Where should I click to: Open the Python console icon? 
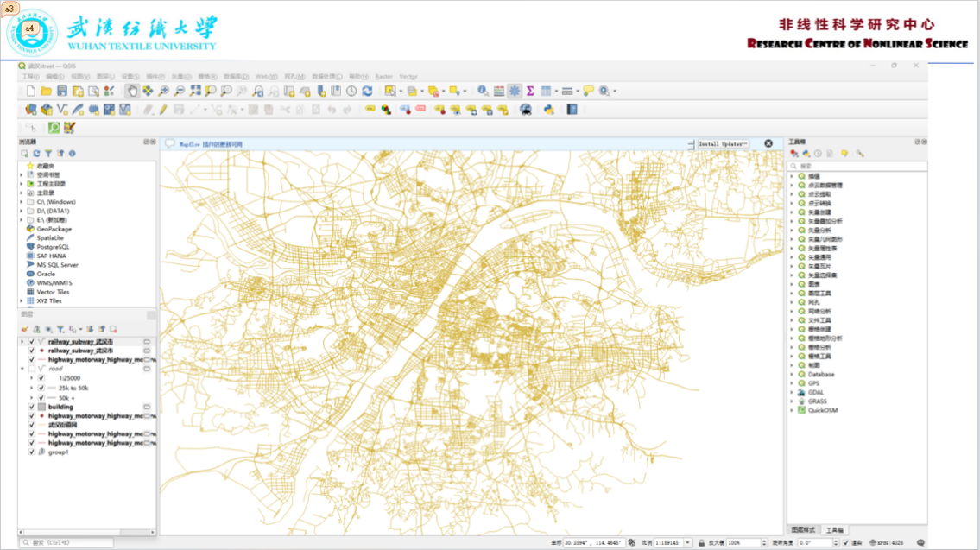548,110
